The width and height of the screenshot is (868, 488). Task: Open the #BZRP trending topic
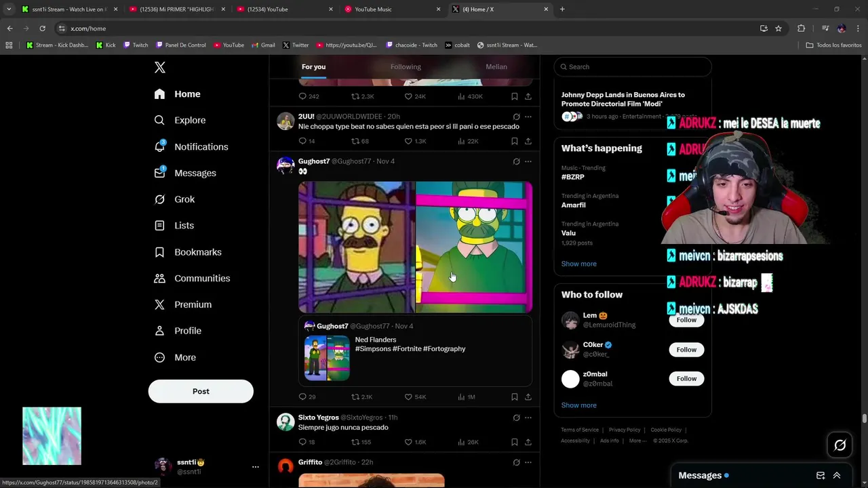(x=572, y=177)
